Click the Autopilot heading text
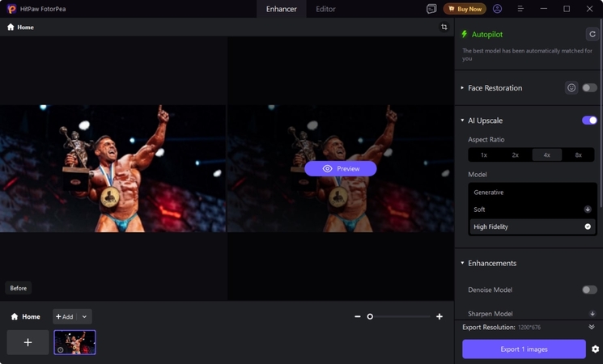This screenshot has height=364, width=603. pyautogui.click(x=487, y=34)
